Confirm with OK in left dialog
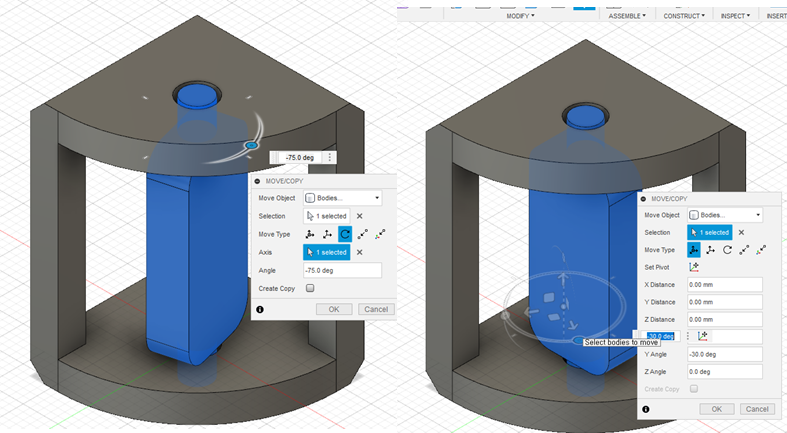This screenshot has width=787, height=433. [x=334, y=309]
